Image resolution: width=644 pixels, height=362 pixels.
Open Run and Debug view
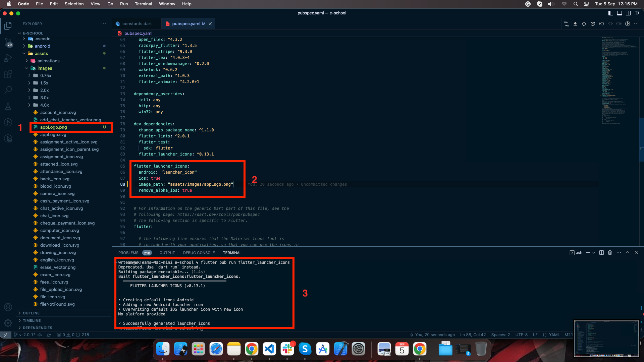8,58
